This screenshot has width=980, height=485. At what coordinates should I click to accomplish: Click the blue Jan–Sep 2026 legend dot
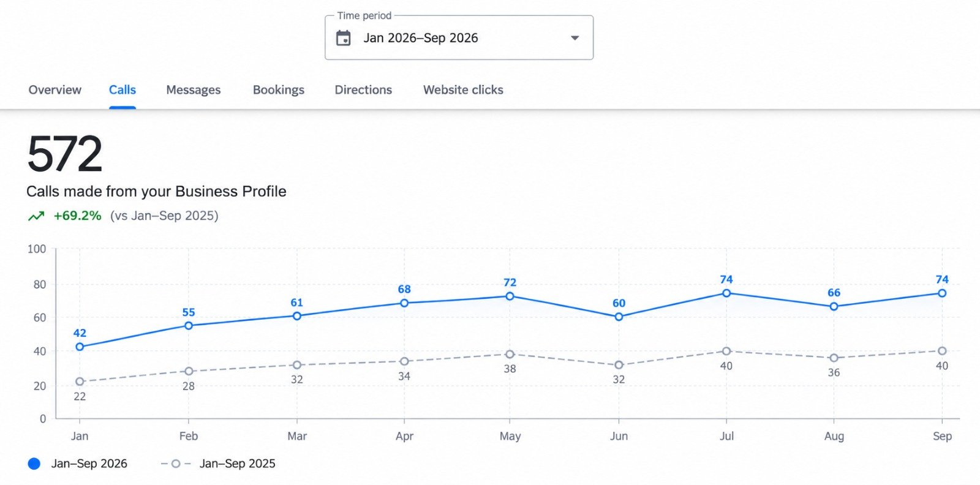coord(34,464)
